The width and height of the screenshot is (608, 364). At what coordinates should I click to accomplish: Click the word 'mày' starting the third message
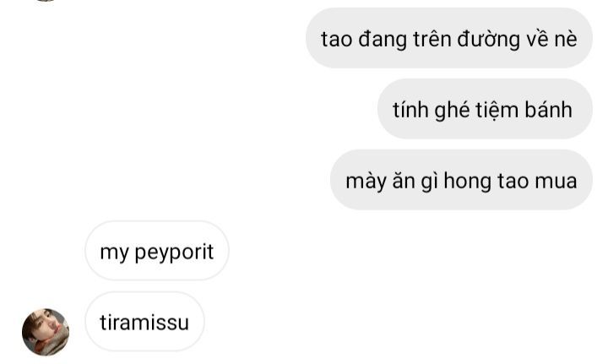(366, 182)
